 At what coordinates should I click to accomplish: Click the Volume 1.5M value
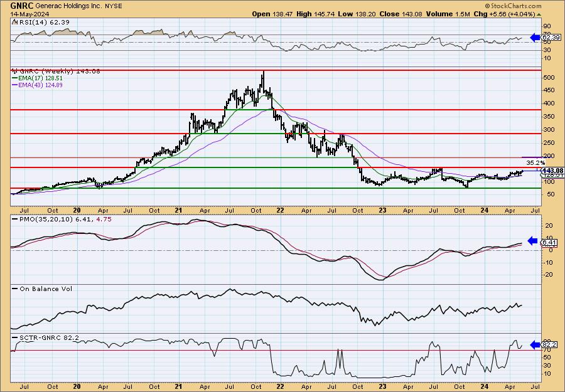pos(448,14)
